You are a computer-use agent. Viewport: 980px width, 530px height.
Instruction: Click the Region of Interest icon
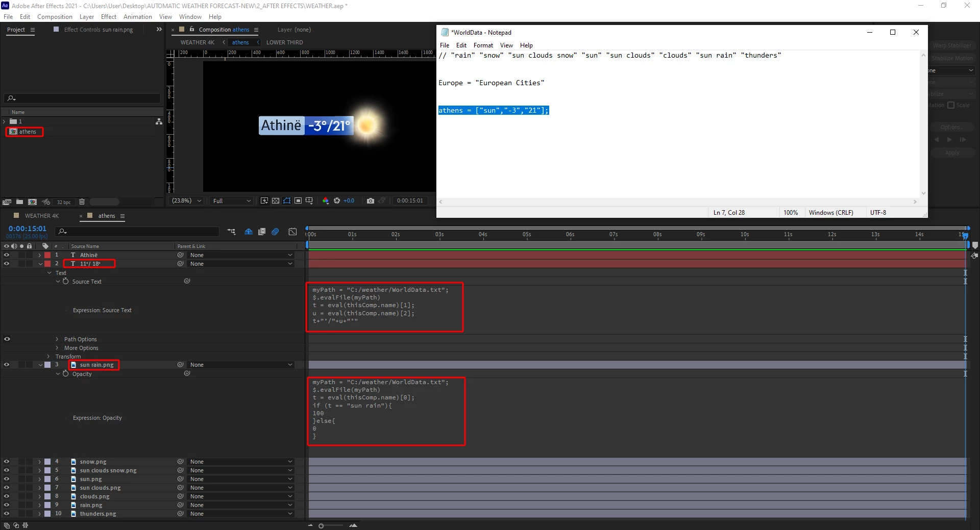[x=298, y=201]
